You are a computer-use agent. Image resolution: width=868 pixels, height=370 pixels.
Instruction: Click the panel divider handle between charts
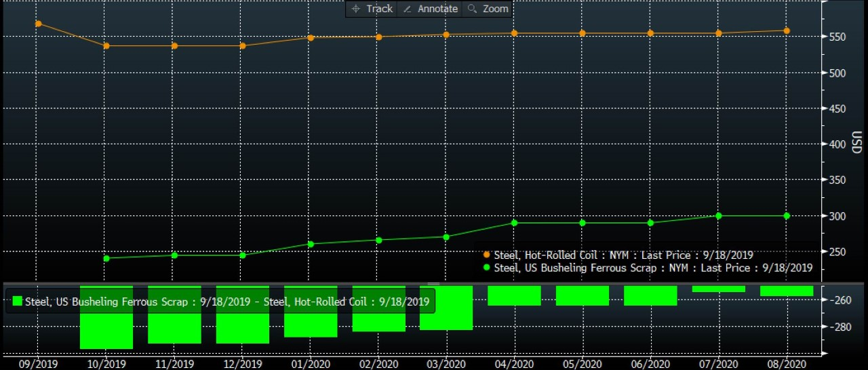(x=433, y=283)
